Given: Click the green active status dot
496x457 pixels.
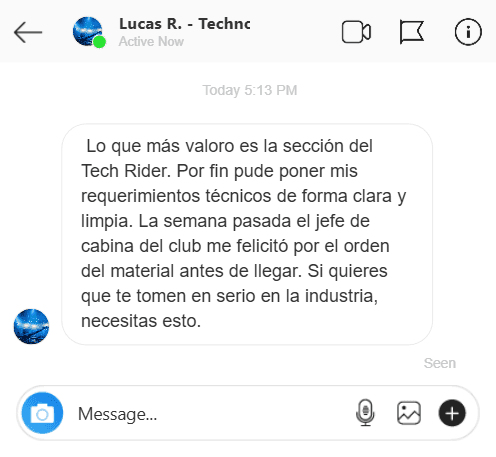Looking at the screenshot, I should (99, 42).
